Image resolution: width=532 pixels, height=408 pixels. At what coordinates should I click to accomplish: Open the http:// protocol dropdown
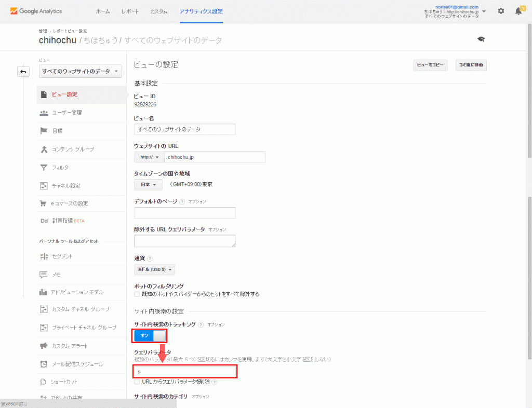tap(149, 157)
